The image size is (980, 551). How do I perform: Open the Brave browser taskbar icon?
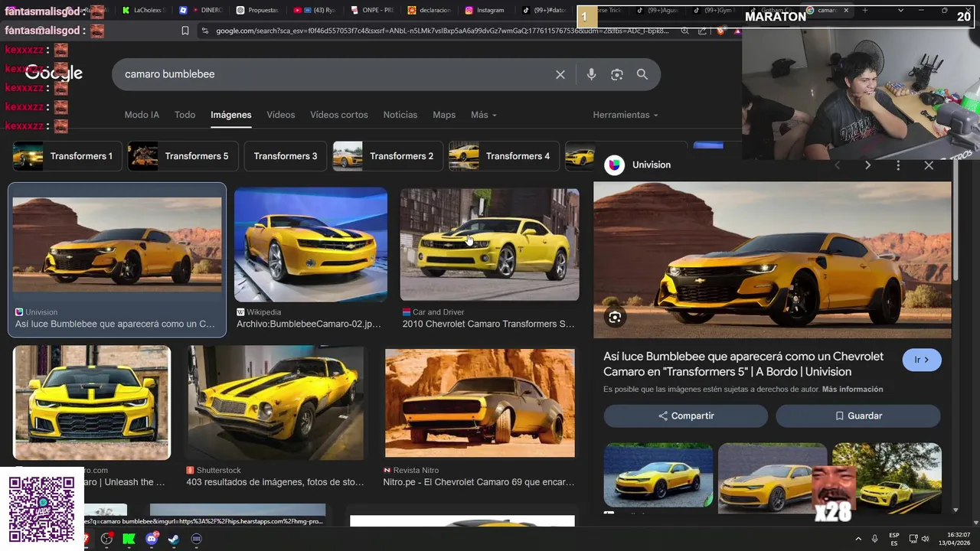(x=86, y=539)
